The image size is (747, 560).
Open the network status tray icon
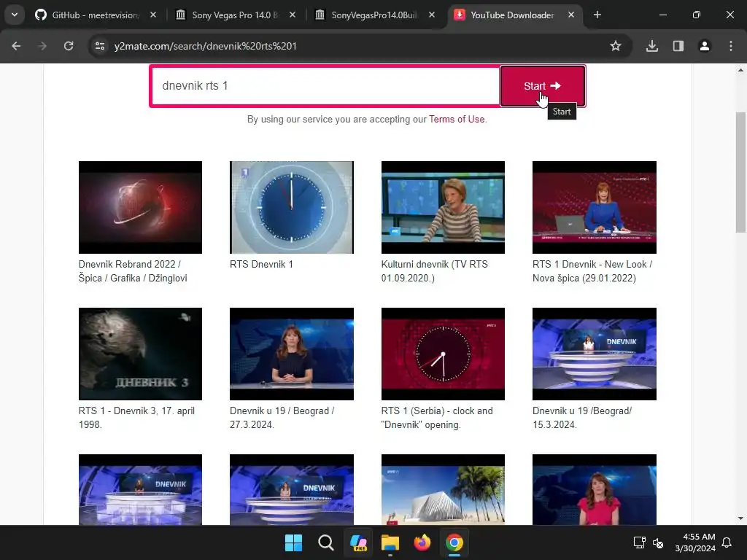pos(639,542)
